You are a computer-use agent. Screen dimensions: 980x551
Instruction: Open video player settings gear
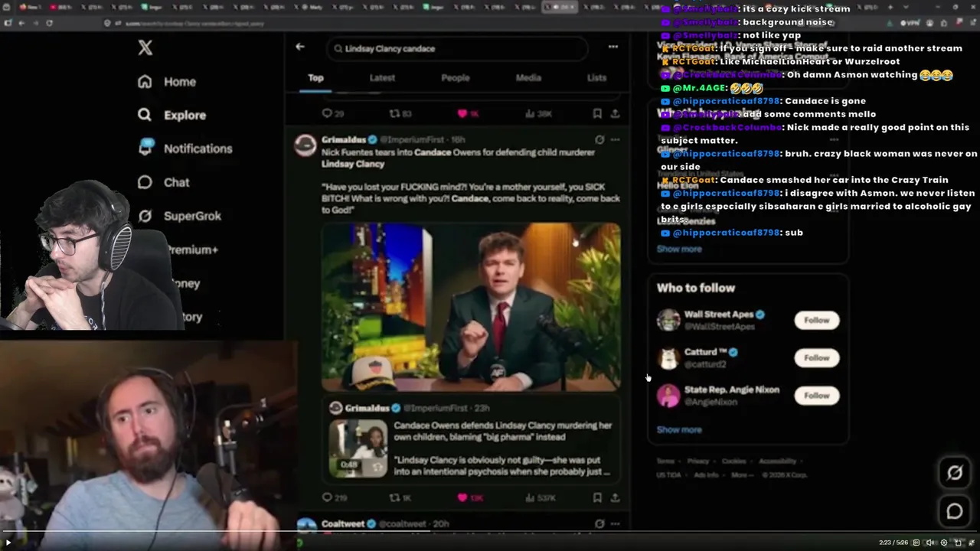[x=944, y=543]
